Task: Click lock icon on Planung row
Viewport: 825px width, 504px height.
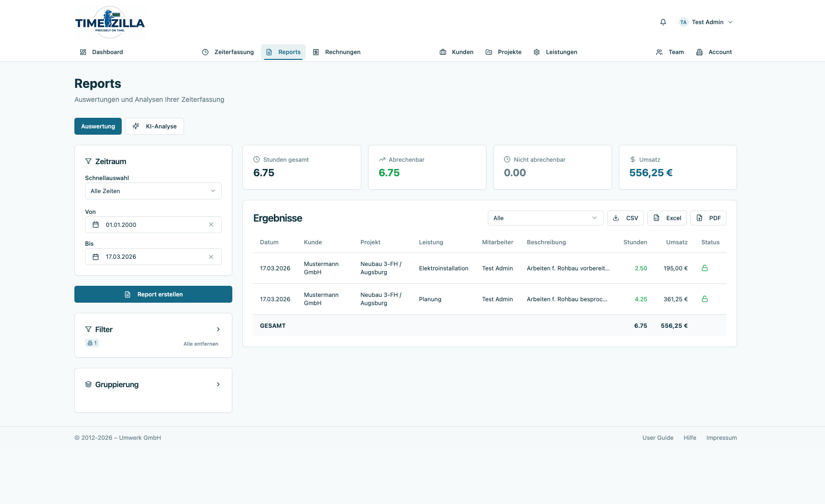Action: [x=705, y=299]
